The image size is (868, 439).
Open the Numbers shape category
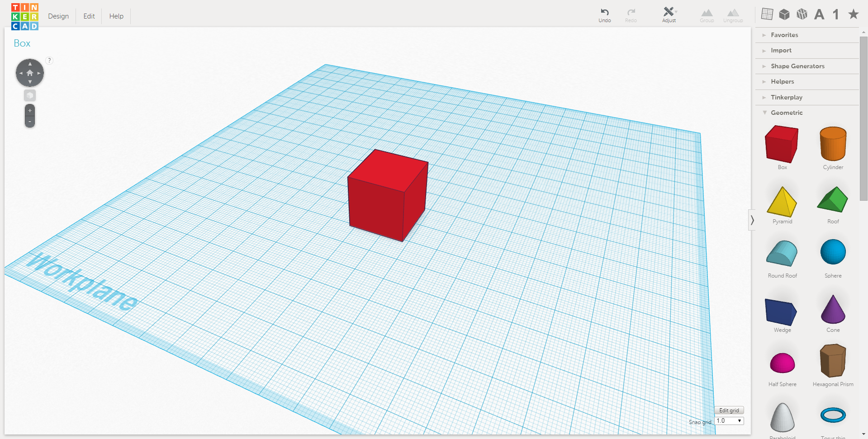coord(836,14)
